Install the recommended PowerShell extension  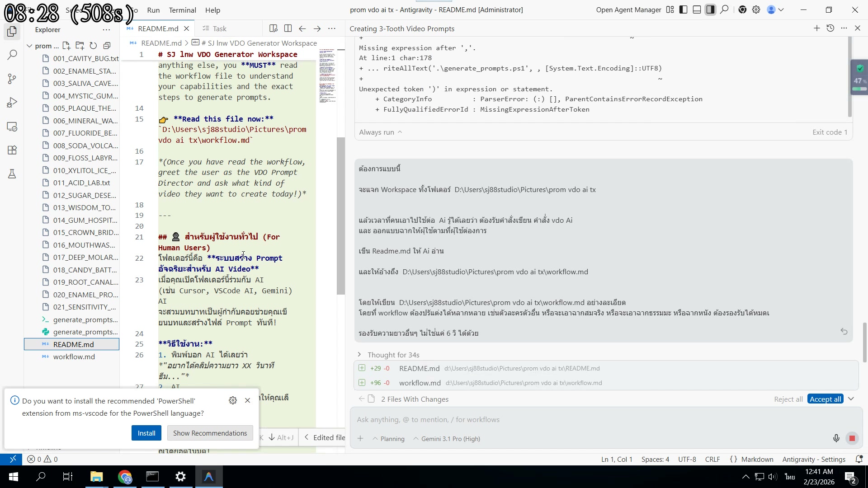[x=146, y=432]
